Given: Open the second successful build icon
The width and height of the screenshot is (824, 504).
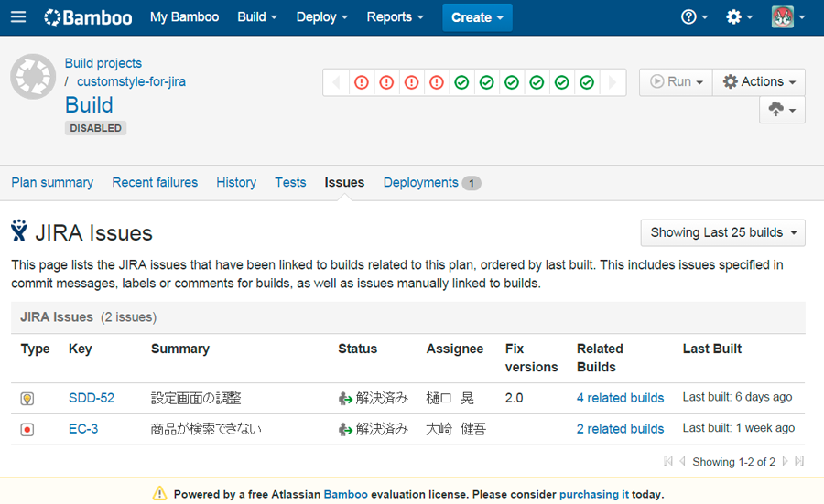Looking at the screenshot, I should pyautogui.click(x=487, y=82).
